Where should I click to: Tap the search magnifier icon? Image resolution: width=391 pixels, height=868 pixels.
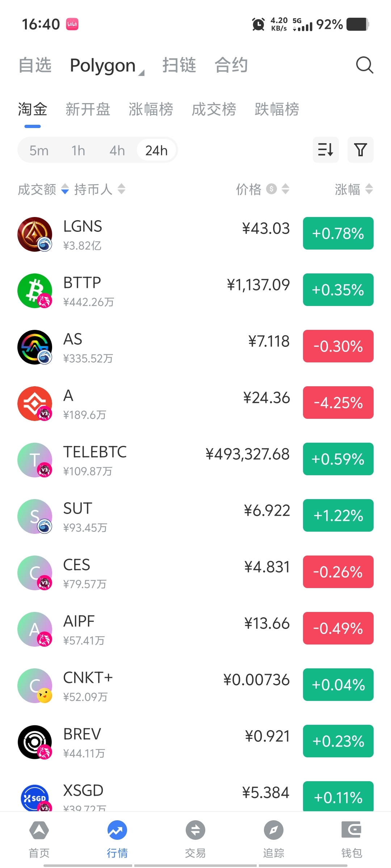click(x=364, y=65)
